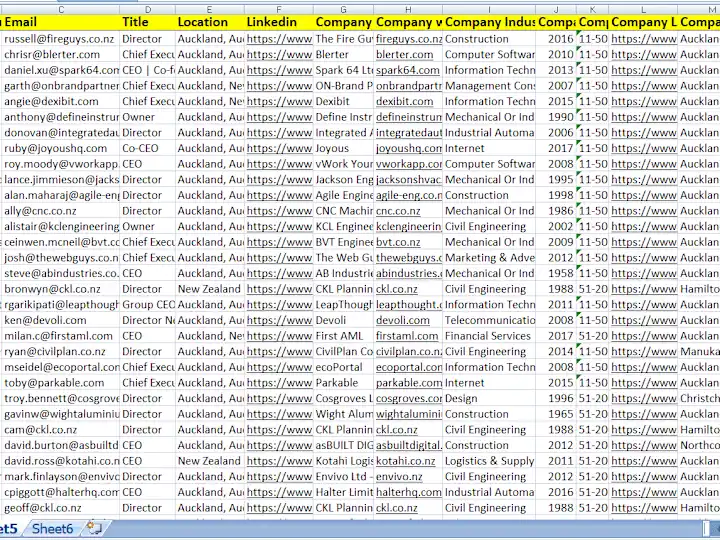Image resolution: width=720 pixels, height=540 pixels.
Task: Click Marketing & Advertising industry cell
Action: coord(489,258)
